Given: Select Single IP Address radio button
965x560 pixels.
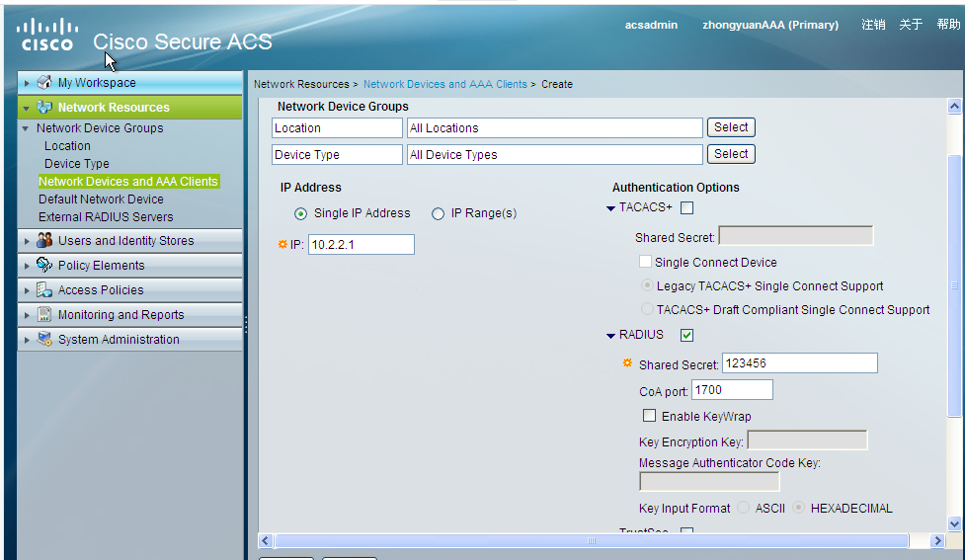Looking at the screenshot, I should (300, 213).
